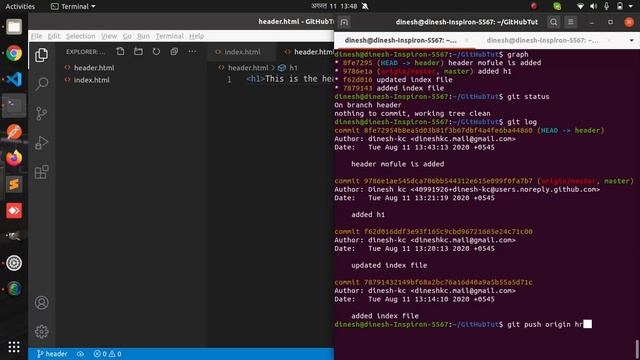The width and height of the screenshot is (640, 360).
Task: Open errors and warnings in status bar
Action: pyautogui.click(x=107, y=354)
